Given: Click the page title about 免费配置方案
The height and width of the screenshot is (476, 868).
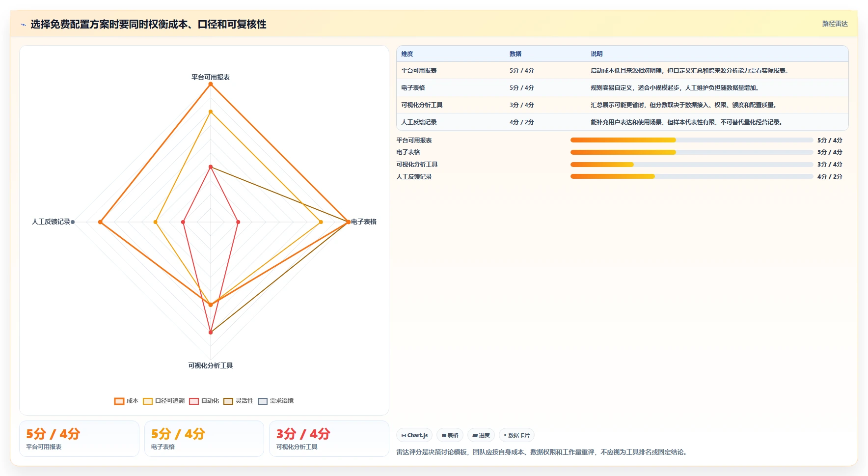Looking at the screenshot, I should click(x=148, y=24).
